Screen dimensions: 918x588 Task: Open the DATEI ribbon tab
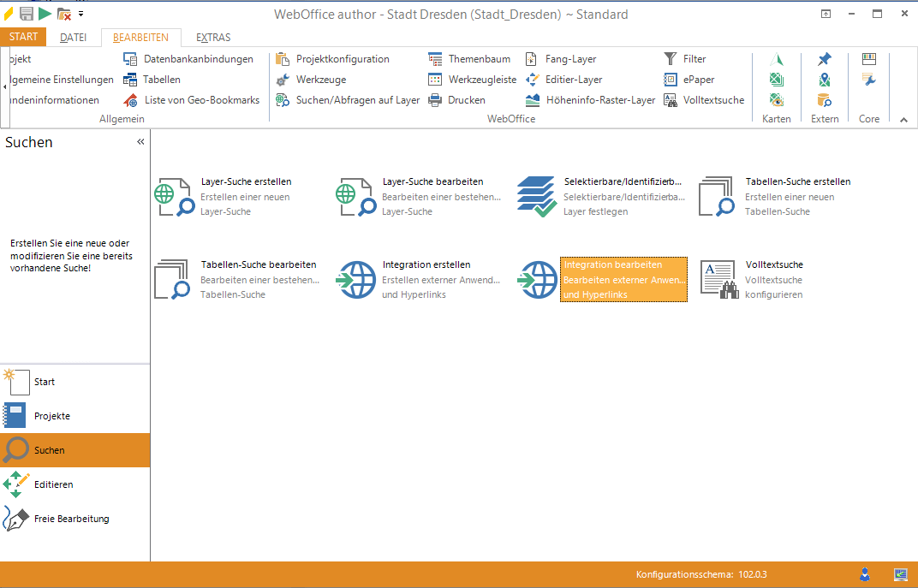point(74,38)
